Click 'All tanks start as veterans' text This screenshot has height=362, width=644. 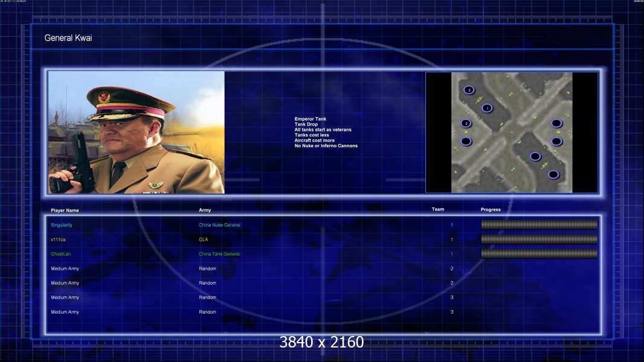click(323, 130)
